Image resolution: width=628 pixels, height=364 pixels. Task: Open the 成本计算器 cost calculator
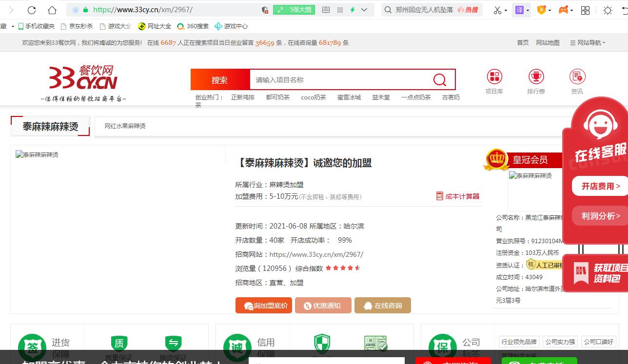click(x=458, y=196)
